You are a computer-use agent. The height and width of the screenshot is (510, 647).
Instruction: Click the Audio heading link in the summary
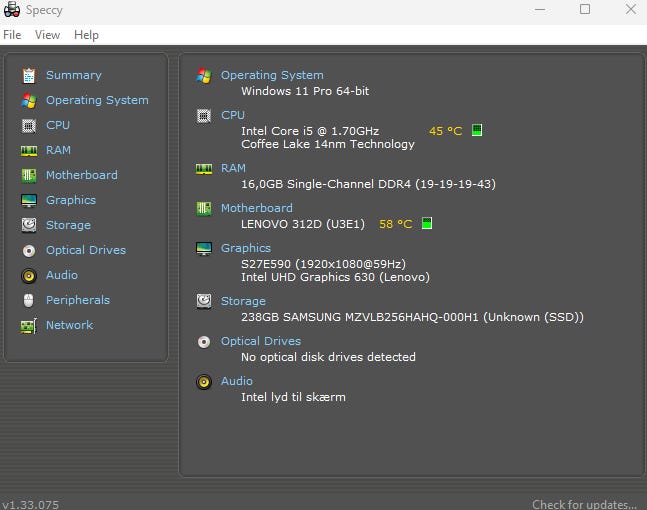pyautogui.click(x=237, y=381)
